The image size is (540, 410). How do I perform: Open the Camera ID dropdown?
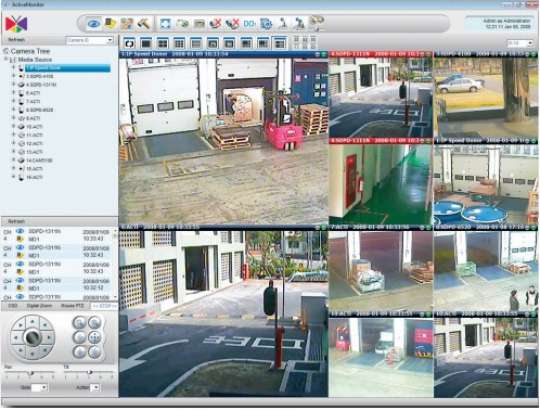[x=90, y=40]
